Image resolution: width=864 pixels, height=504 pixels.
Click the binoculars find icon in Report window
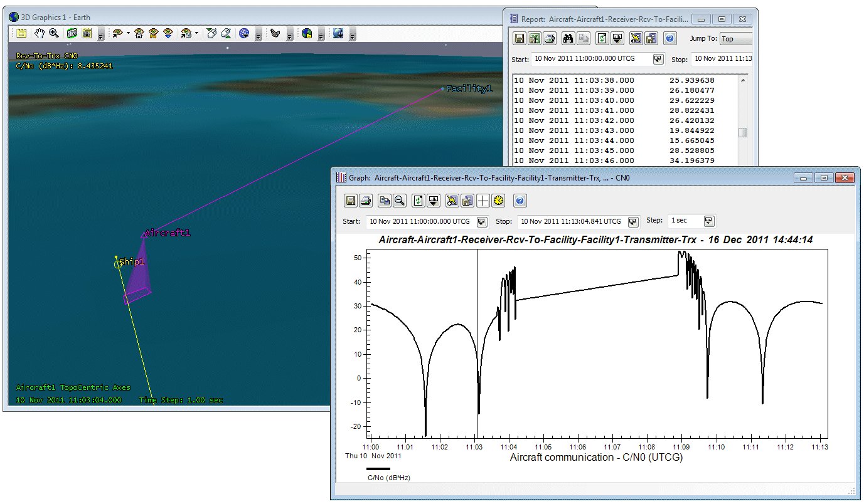(568, 39)
